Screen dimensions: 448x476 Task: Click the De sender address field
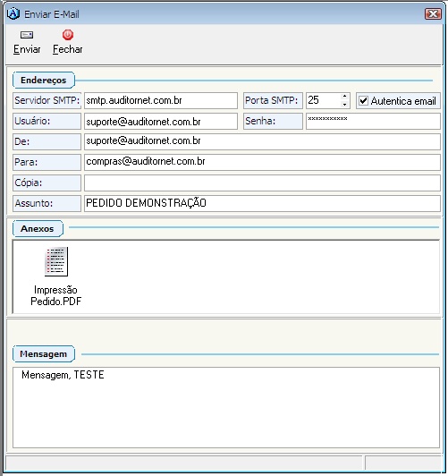(262, 141)
